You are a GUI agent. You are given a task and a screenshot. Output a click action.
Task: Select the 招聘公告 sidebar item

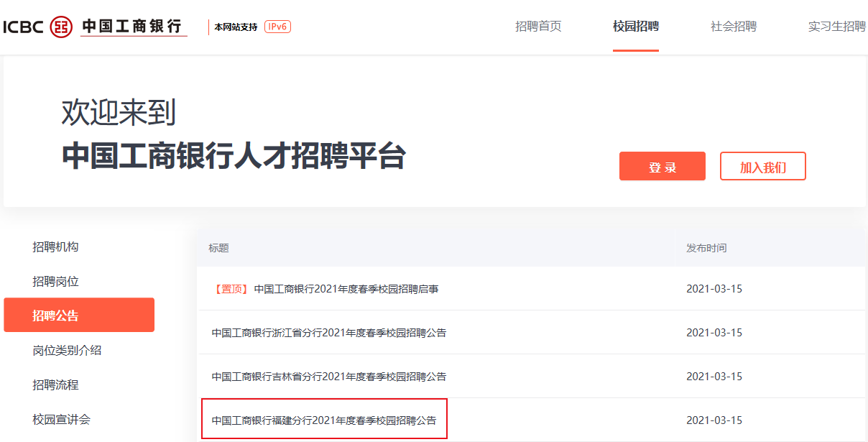click(x=79, y=315)
